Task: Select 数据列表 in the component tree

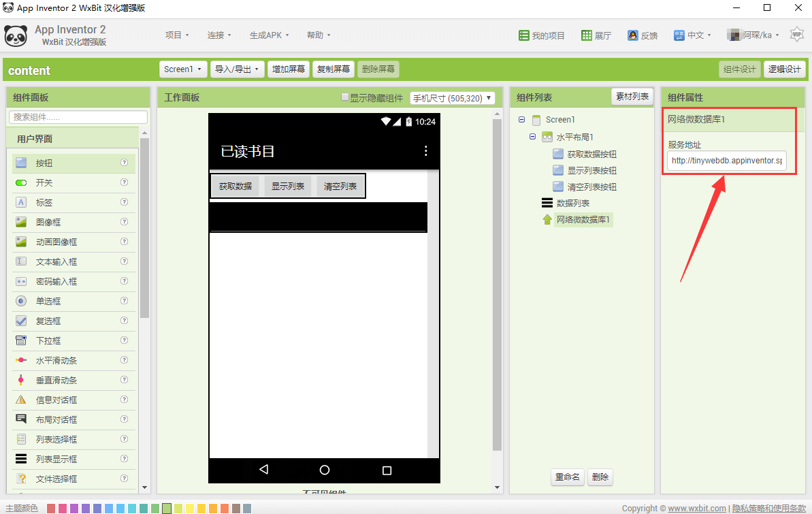Action: pyautogui.click(x=572, y=203)
